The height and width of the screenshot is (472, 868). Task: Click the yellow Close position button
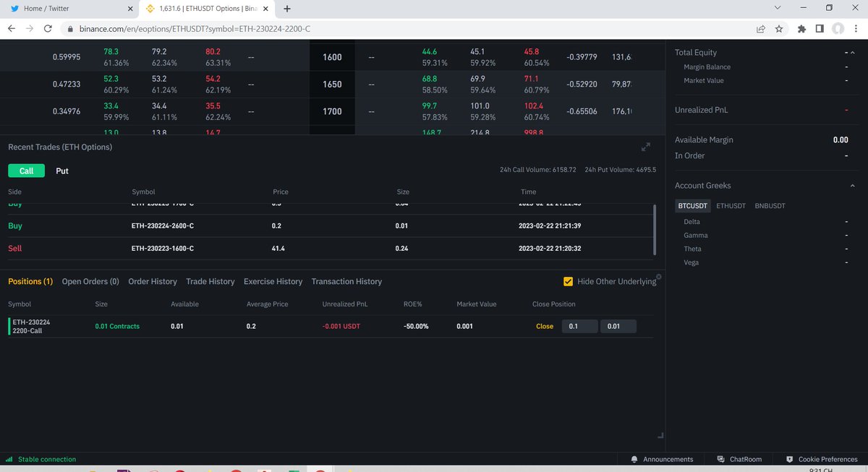coord(545,327)
